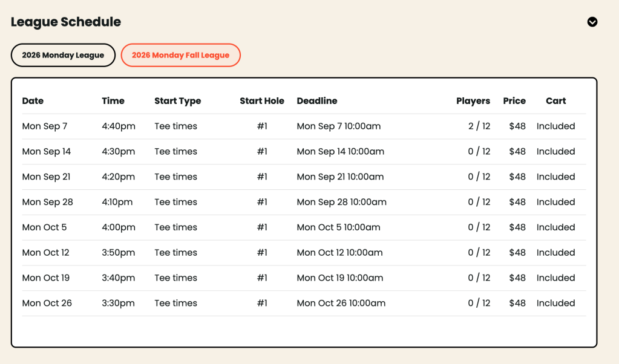Screen dimensions: 619x364
Task: Select the Mon Oct 5 date cell
Action: point(44,227)
